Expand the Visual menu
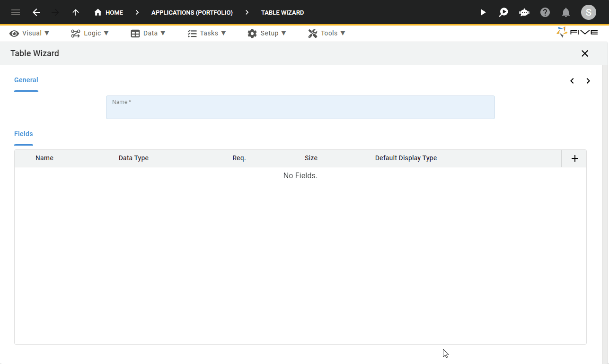 30,33
